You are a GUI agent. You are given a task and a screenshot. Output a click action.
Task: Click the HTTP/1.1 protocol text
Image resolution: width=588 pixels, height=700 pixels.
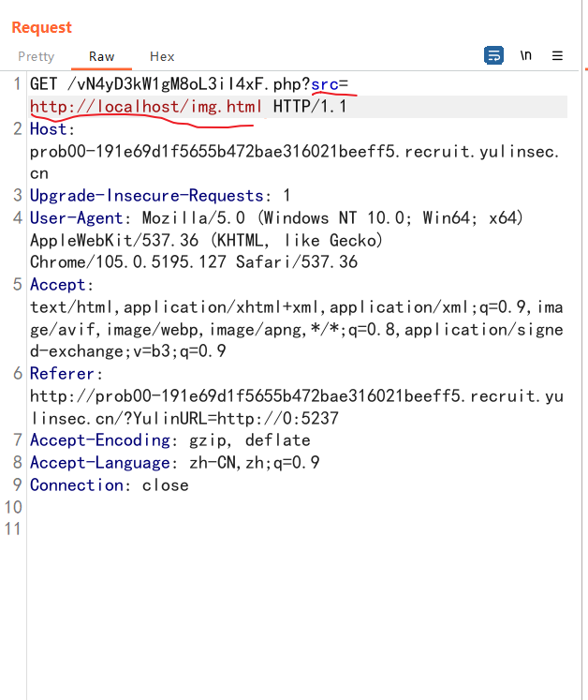310,107
